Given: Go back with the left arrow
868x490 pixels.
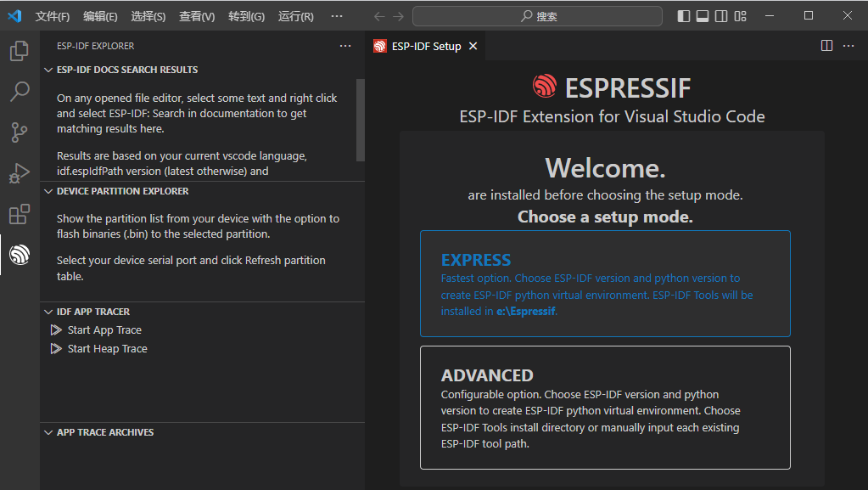Looking at the screenshot, I should pos(379,17).
